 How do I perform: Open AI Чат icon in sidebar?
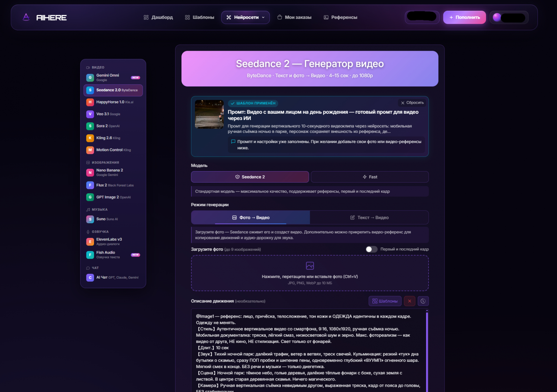point(90,278)
